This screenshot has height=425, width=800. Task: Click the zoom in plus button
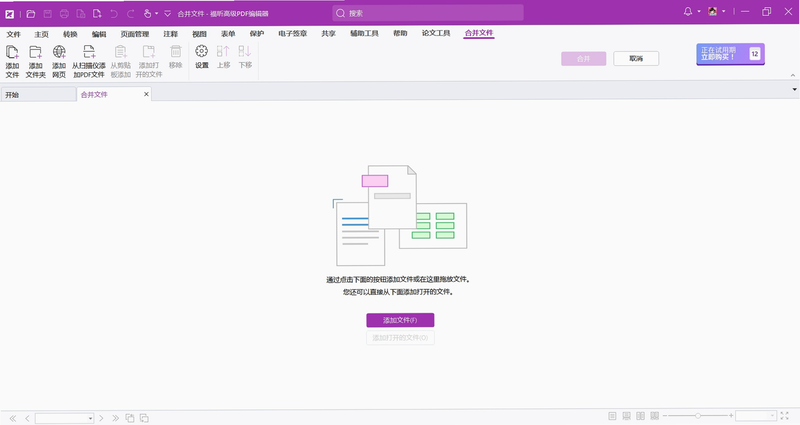click(x=731, y=416)
